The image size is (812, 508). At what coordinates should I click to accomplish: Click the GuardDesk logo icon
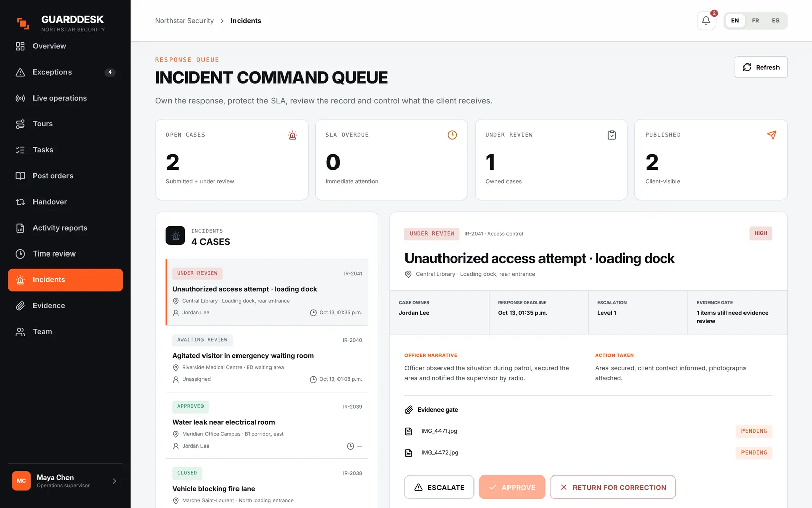[x=23, y=23]
